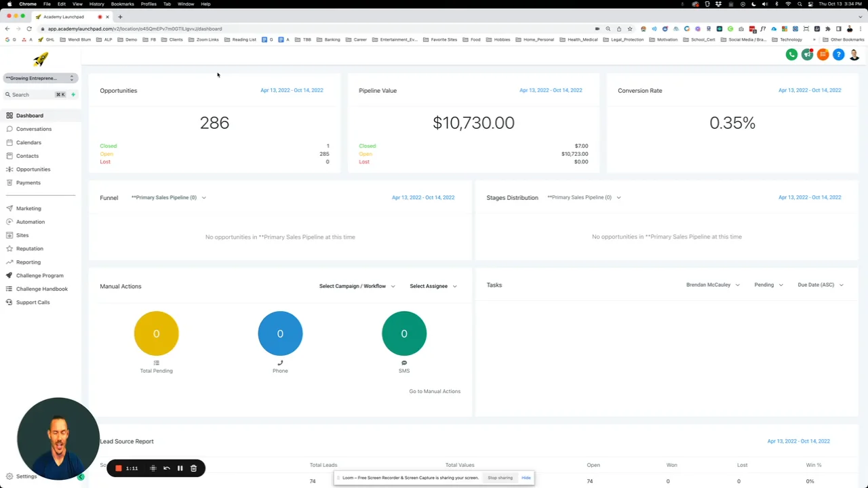Click the rocket logo in the sidebar
Viewport: 868px width, 488px height.
[x=41, y=60]
